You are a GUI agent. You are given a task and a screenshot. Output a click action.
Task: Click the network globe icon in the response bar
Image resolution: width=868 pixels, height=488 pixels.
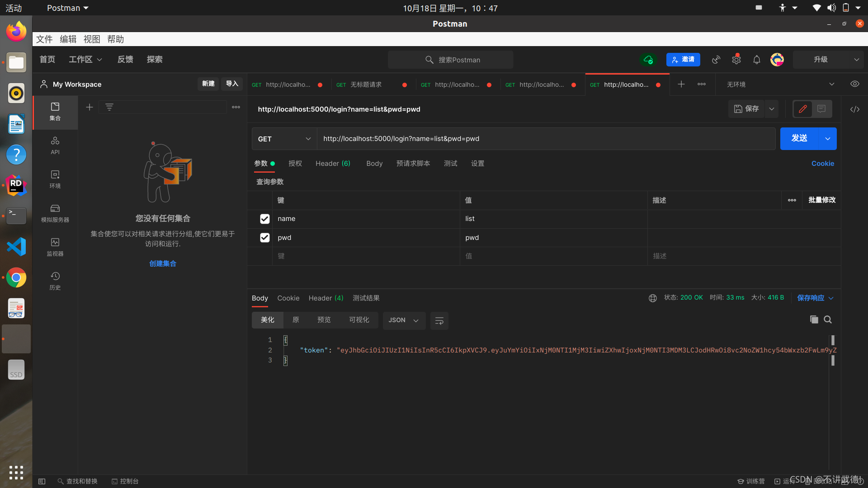click(653, 298)
